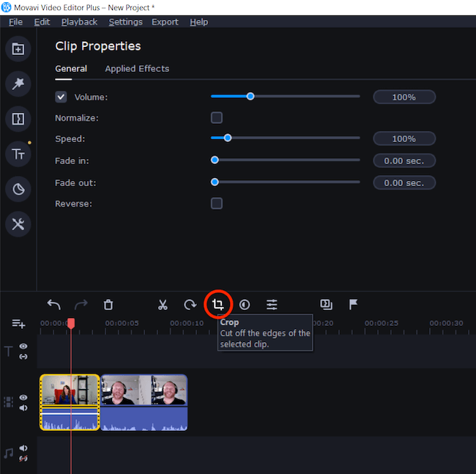This screenshot has height=474, width=476.
Task: Toggle audio track link icon
Action: [23, 459]
